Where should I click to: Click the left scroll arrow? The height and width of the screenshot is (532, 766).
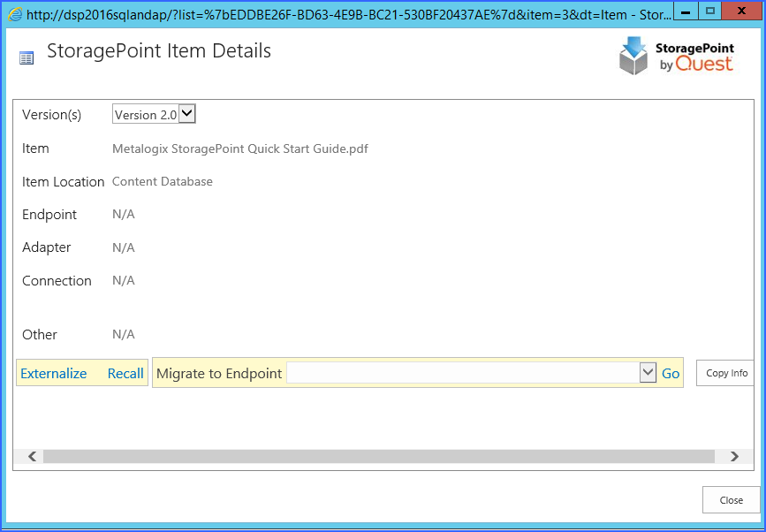tap(32, 456)
